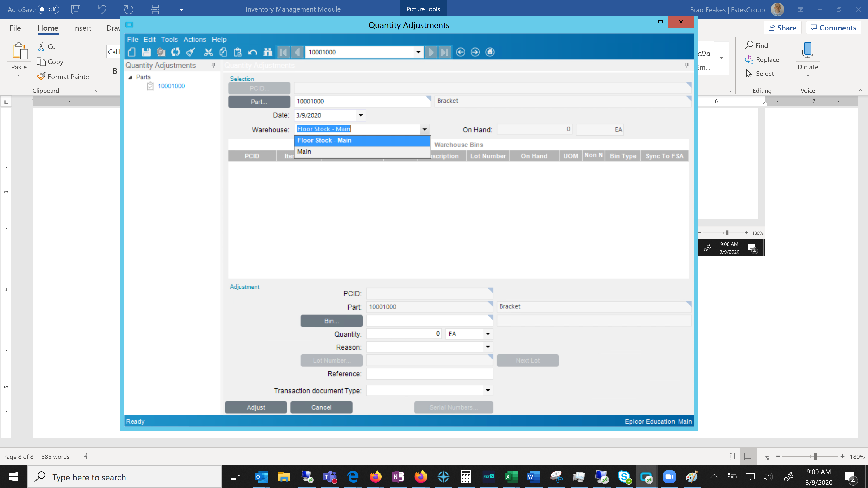Go to next record navigation button
The image size is (868, 488).
click(431, 52)
